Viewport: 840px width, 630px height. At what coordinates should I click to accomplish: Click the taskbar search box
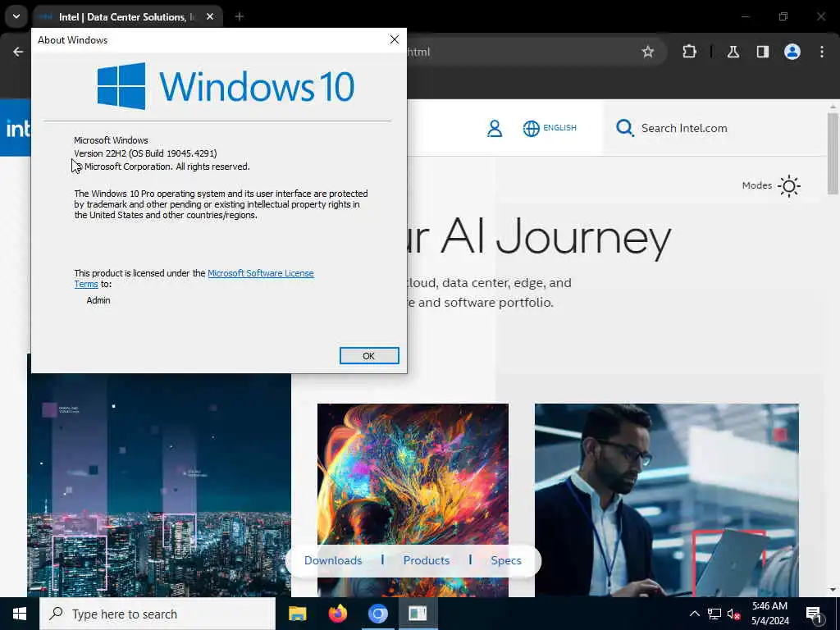(x=157, y=614)
